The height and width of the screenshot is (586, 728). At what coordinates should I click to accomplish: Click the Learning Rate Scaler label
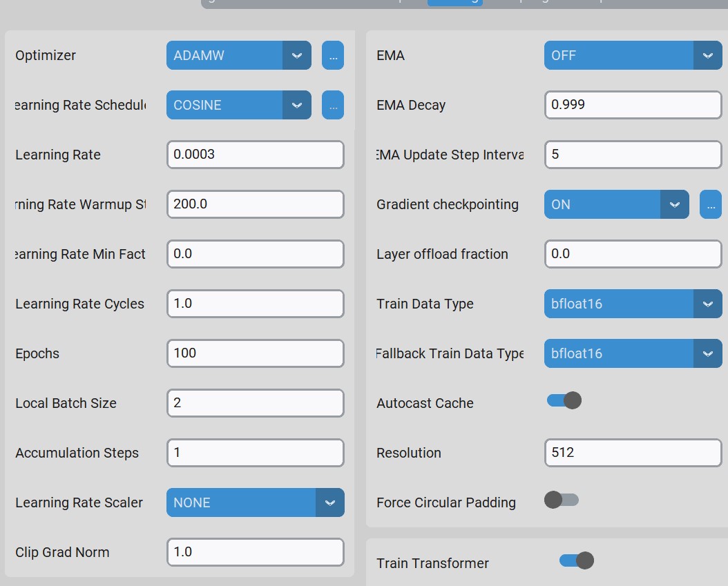tap(79, 502)
